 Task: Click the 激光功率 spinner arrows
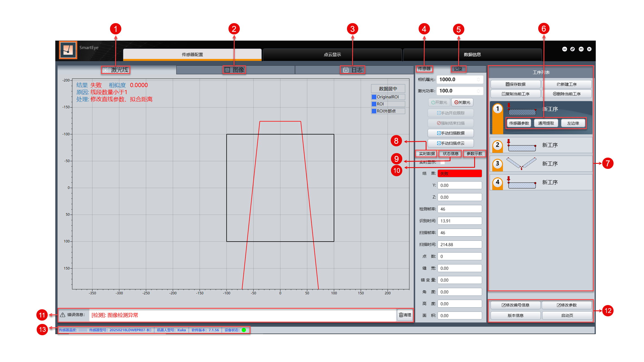(478, 91)
